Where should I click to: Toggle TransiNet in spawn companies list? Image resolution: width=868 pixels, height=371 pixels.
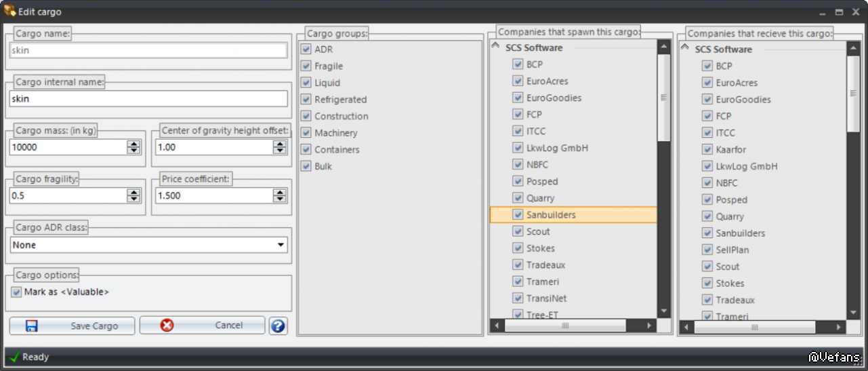518,298
